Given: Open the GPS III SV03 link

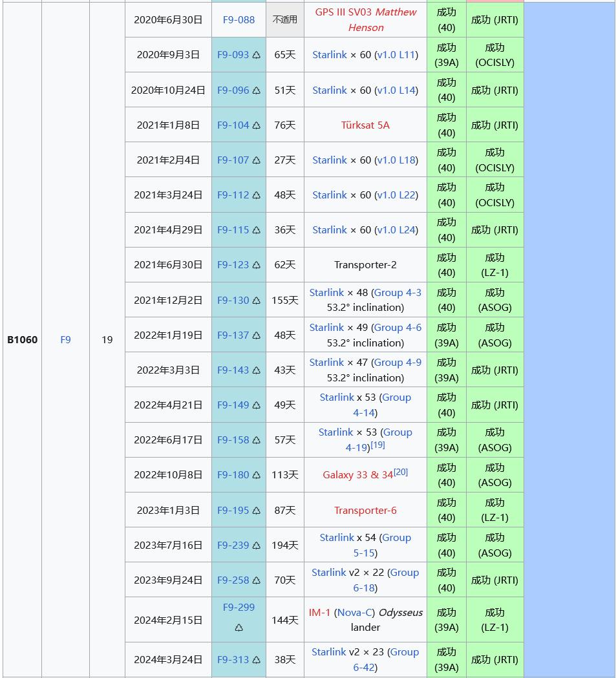Looking at the screenshot, I should (x=343, y=12).
